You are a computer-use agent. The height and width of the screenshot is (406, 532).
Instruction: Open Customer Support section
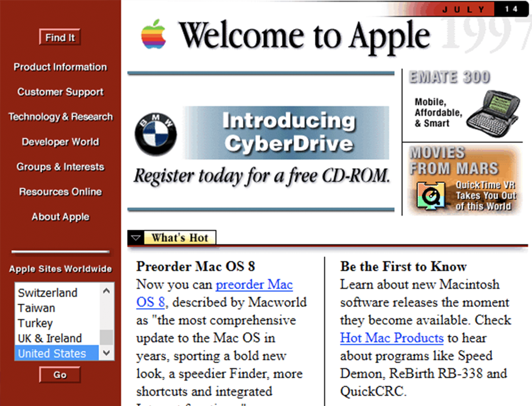[x=60, y=92]
